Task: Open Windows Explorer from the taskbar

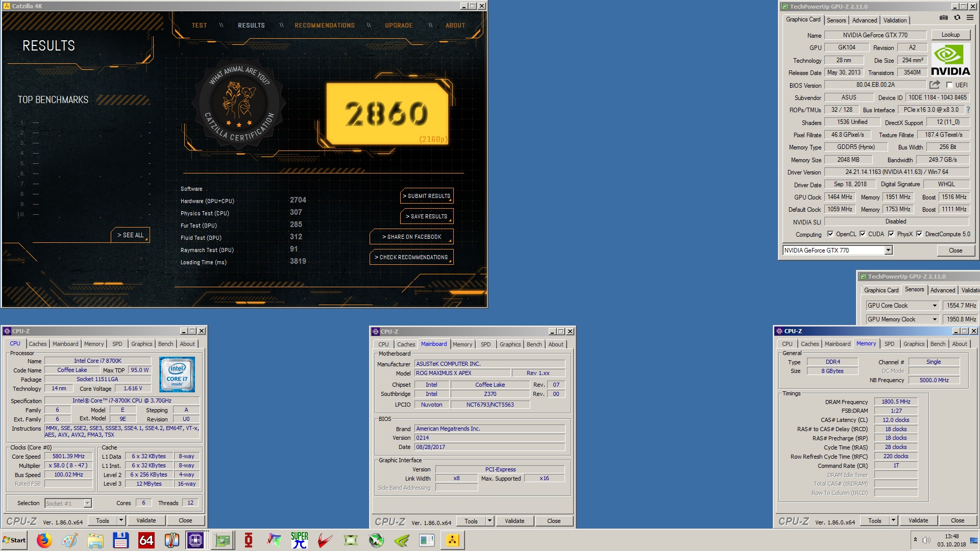Action: tap(95, 540)
